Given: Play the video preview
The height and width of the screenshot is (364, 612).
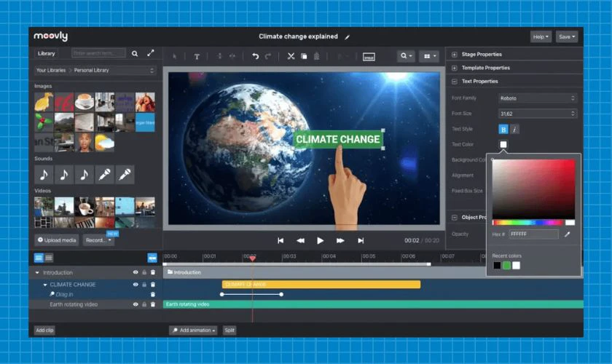Looking at the screenshot, I should 320,241.
